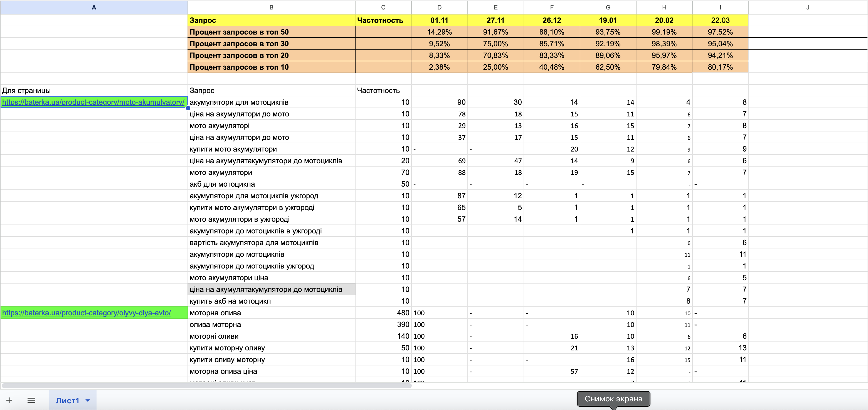Select the 91,67% cell

(496, 32)
